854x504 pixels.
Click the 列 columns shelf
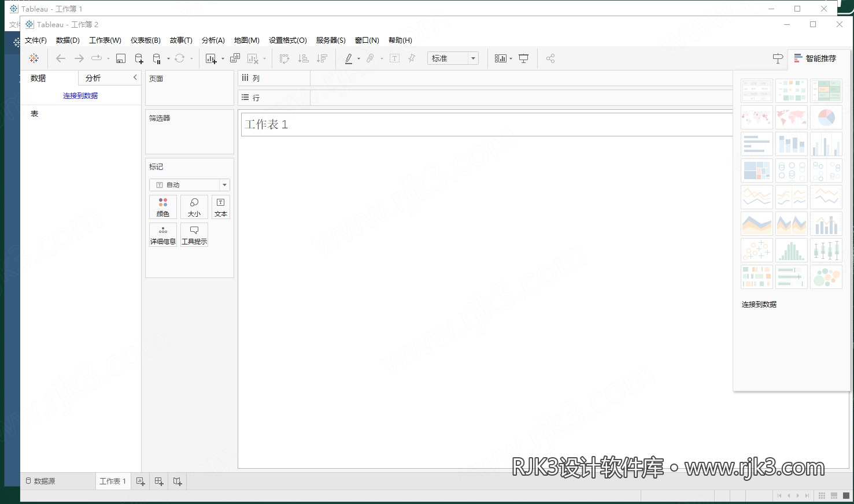485,78
